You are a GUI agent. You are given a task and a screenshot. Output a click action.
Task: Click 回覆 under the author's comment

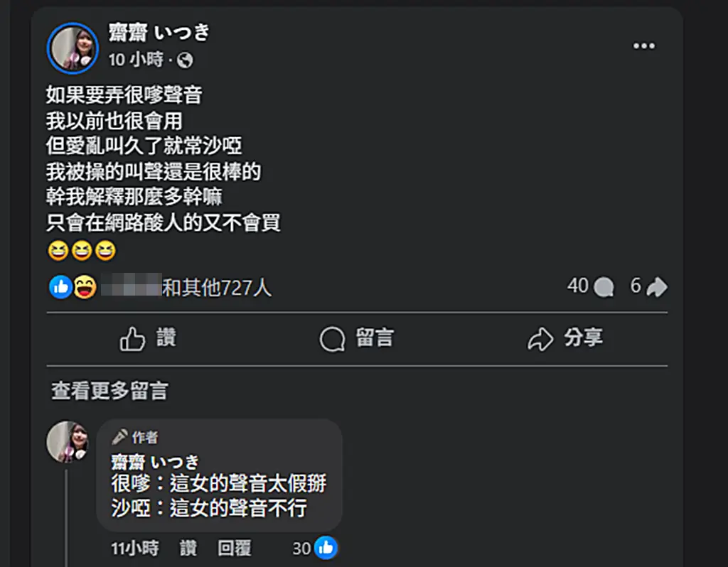click(235, 549)
